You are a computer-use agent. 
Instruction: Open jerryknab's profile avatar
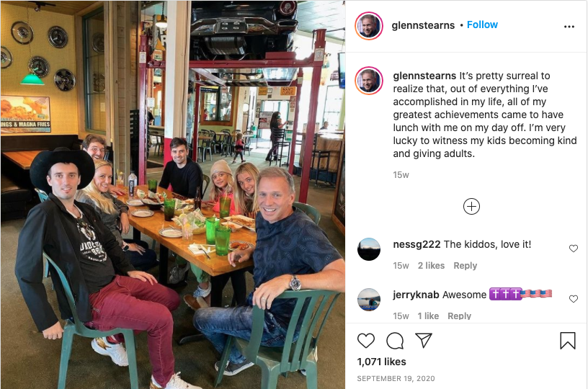tap(369, 300)
